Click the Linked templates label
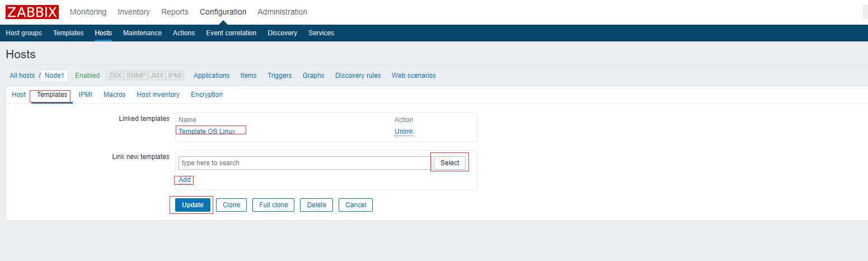Screen dimensions: 868x261 (144, 119)
